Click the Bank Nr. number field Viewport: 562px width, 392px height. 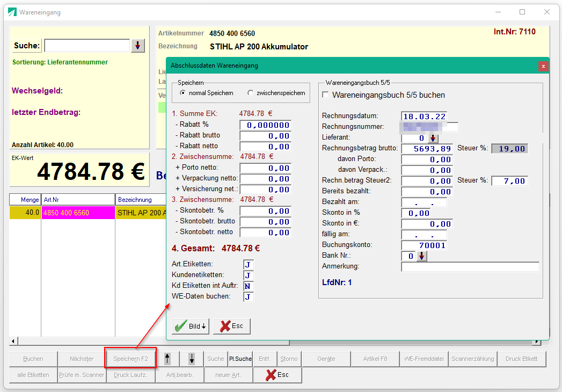click(408, 256)
